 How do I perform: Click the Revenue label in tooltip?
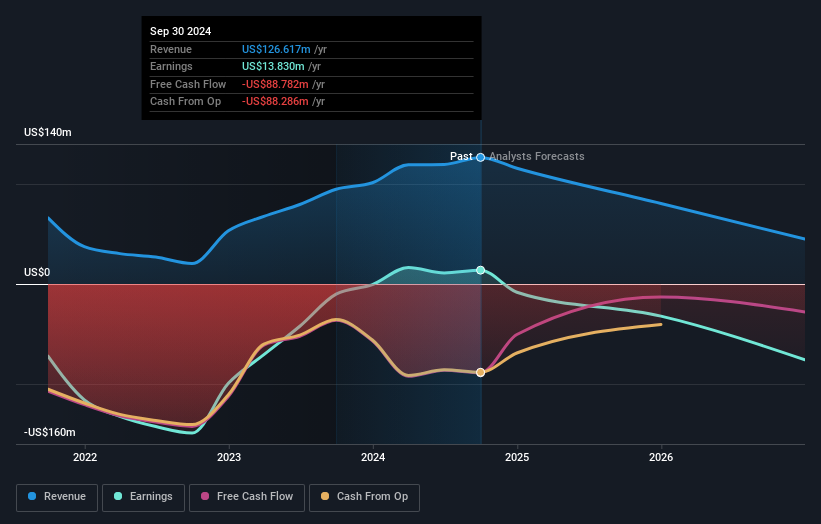(171, 49)
